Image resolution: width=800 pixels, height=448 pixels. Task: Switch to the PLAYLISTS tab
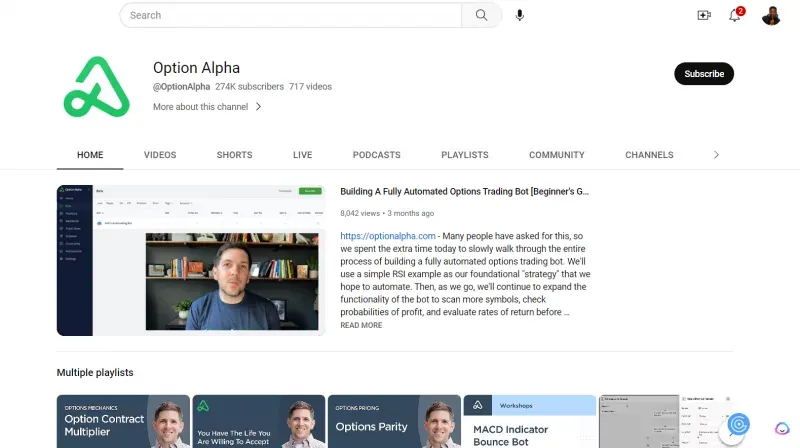click(465, 155)
